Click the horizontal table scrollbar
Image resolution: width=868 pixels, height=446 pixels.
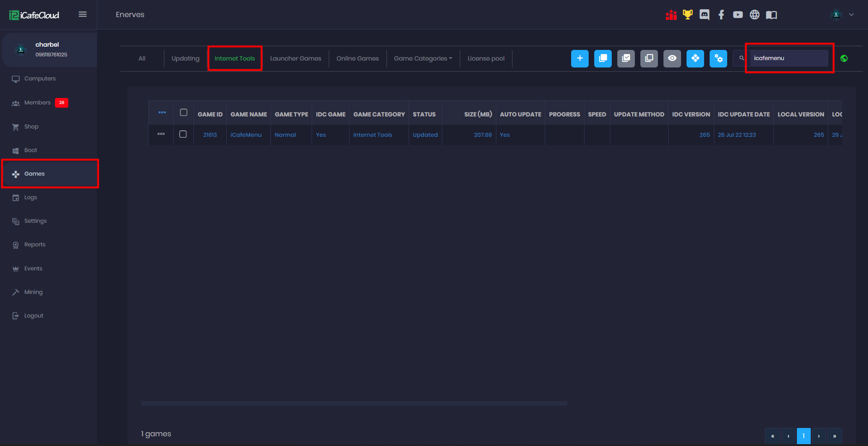pyautogui.click(x=354, y=403)
